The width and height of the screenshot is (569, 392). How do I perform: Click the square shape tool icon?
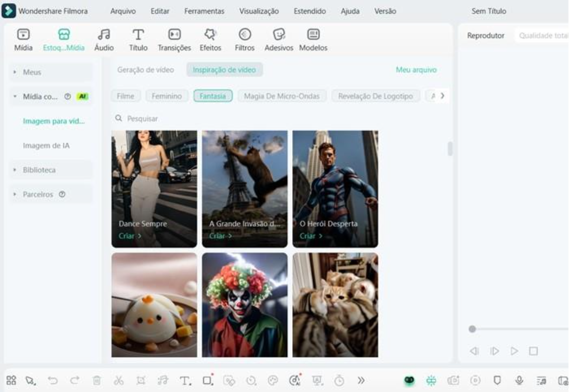pyautogui.click(x=208, y=380)
